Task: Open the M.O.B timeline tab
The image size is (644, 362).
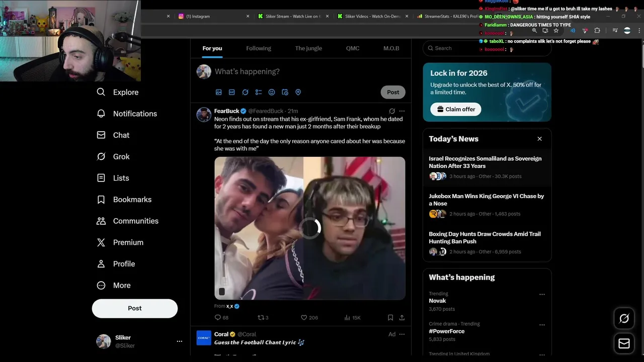Action: [x=391, y=48]
